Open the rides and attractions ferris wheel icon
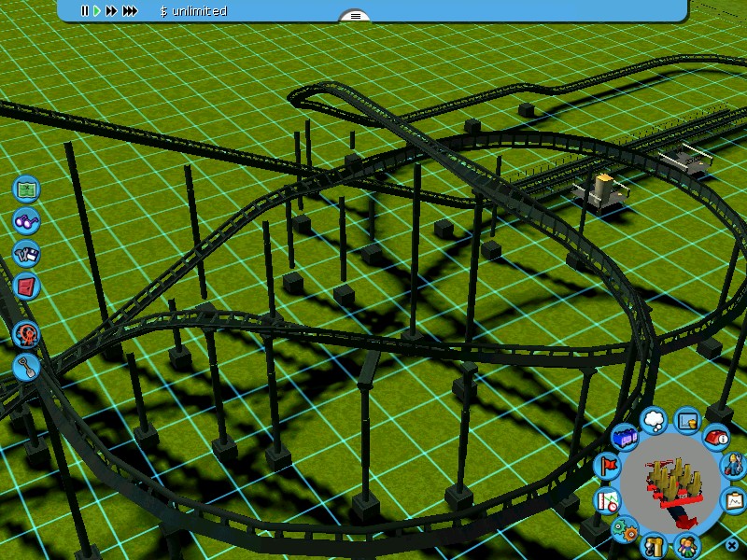This screenshot has height=560, width=747. pyautogui.click(x=26, y=335)
